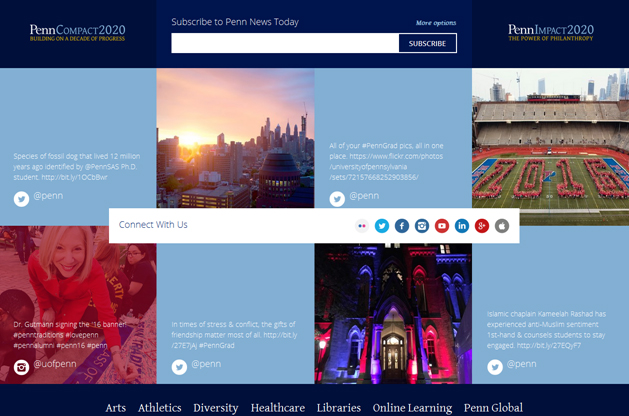Click the Google Plus icon
Image resolution: width=629 pixels, height=416 pixels.
point(482,226)
